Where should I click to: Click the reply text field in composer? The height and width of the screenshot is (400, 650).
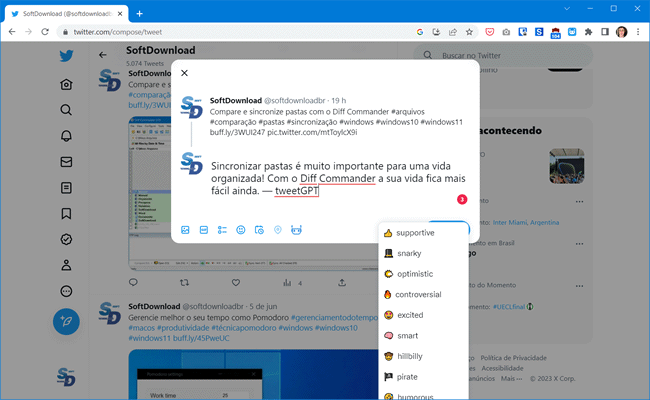pyautogui.click(x=338, y=178)
